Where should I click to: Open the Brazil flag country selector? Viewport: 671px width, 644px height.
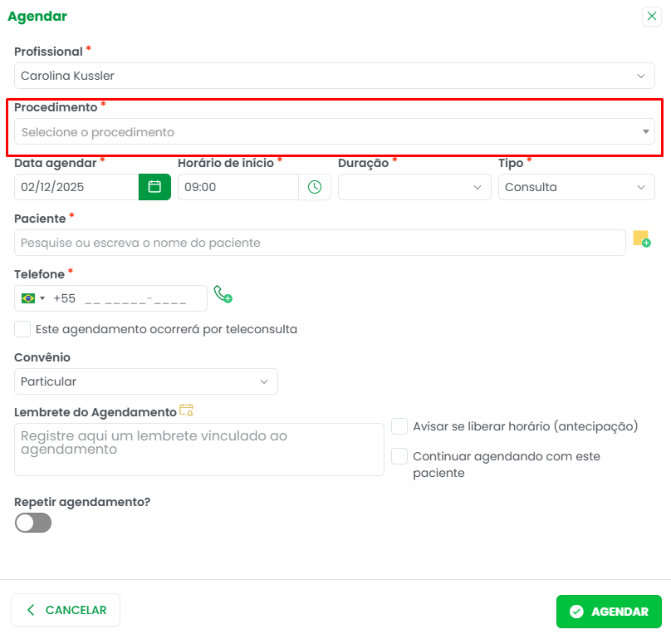point(33,298)
